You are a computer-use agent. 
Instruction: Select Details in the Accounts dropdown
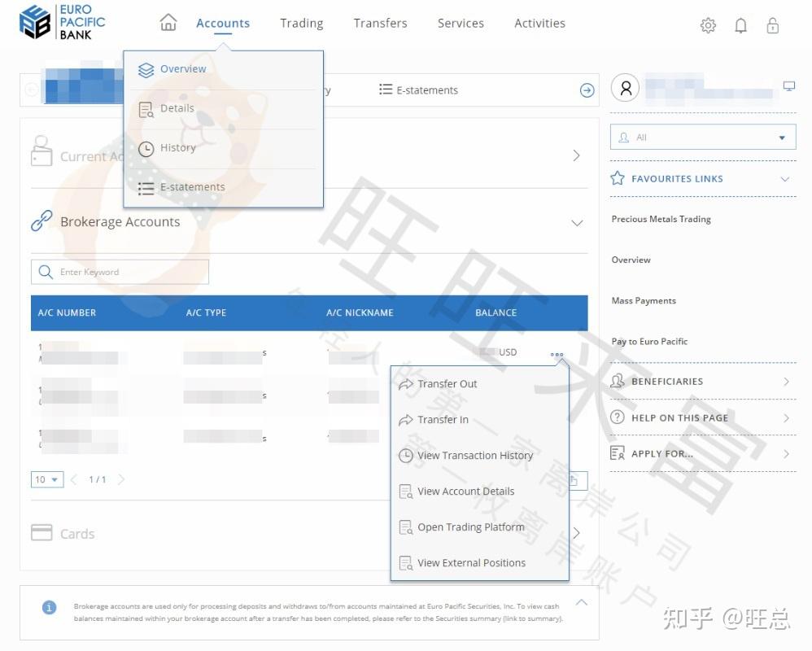tap(223, 109)
